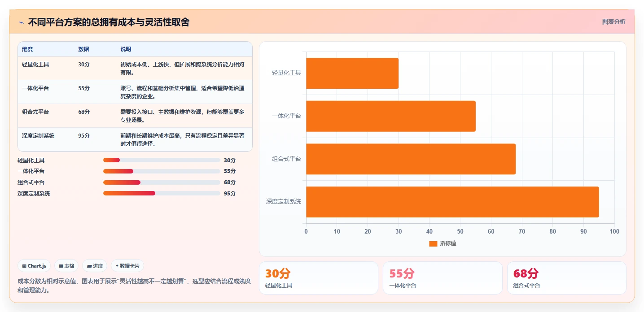Click the 深度定制系统 progress bar
The image size is (644, 312).
pyautogui.click(x=162, y=193)
